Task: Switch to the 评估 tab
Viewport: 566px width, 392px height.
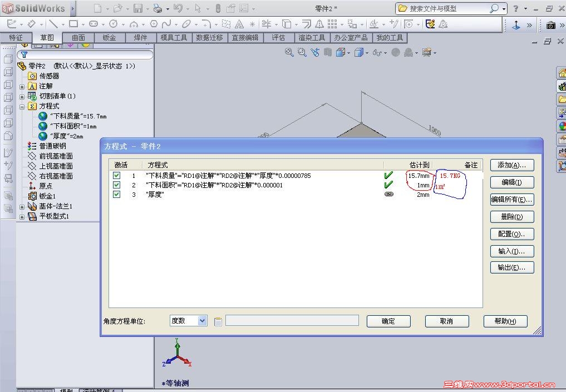Action: point(278,37)
